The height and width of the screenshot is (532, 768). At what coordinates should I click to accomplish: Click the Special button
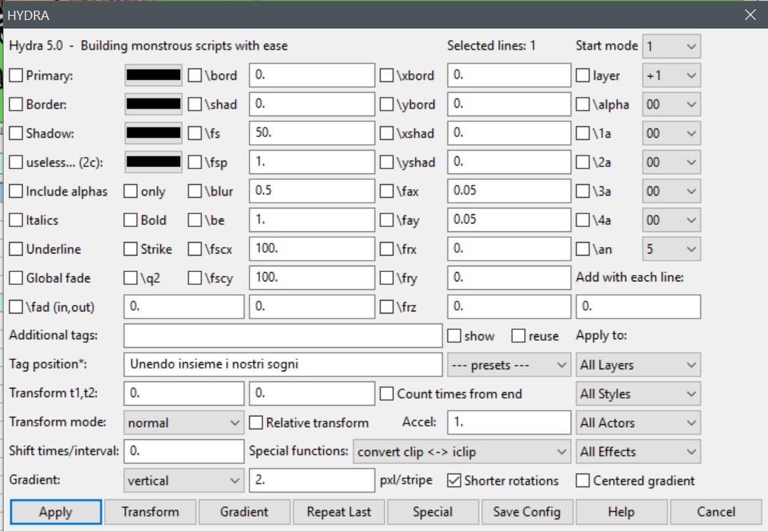point(433,512)
